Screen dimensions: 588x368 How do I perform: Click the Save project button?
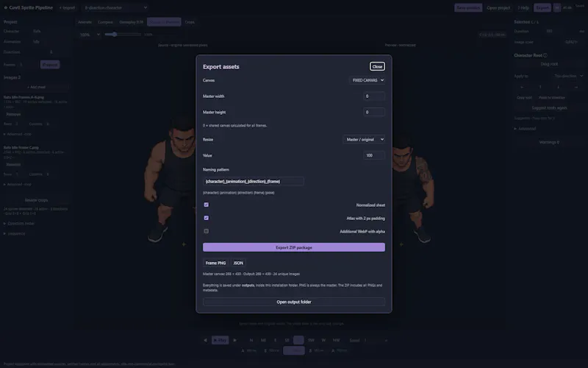(x=468, y=7)
